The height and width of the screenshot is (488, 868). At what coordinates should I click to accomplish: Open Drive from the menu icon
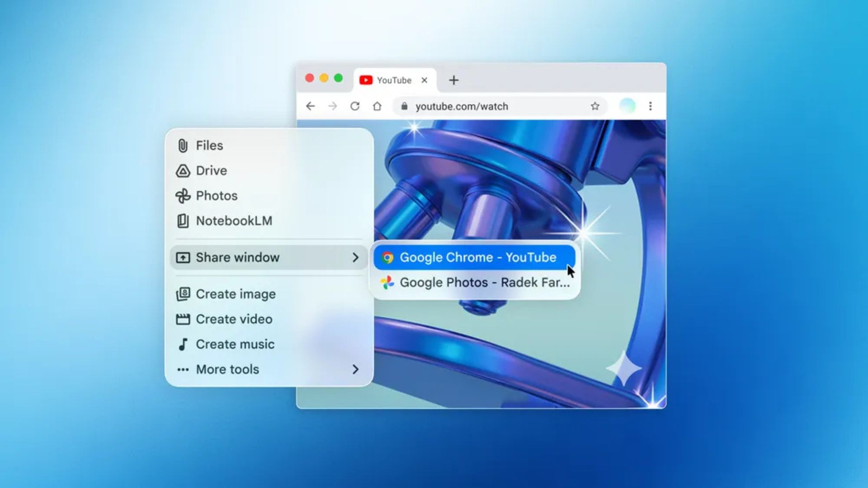coord(183,170)
